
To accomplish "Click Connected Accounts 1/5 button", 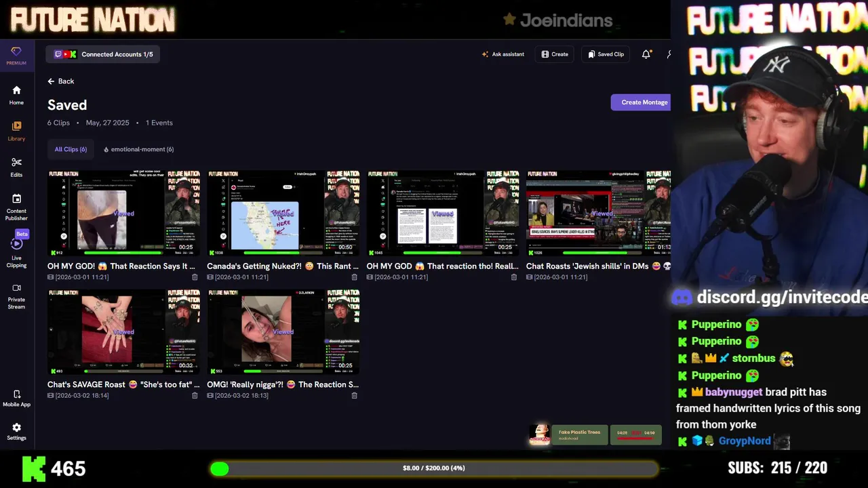I will coord(103,54).
